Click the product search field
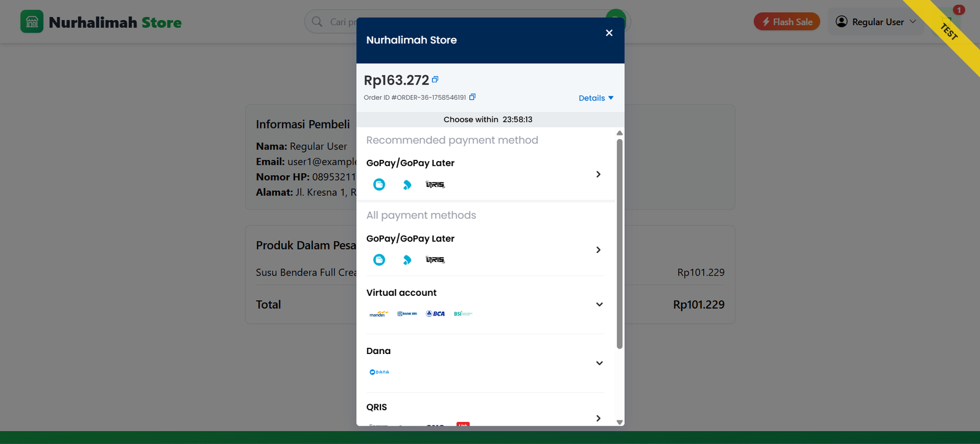The height and width of the screenshot is (444, 980). pos(341,22)
